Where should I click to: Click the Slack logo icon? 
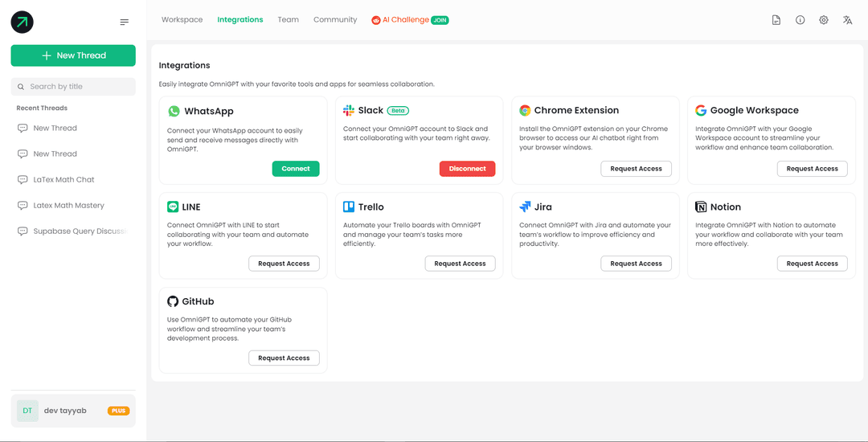tap(349, 110)
